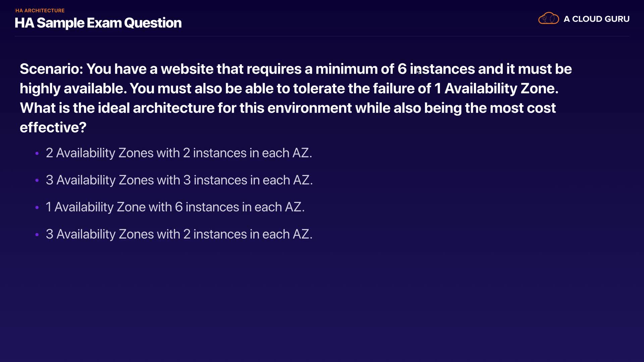The height and width of the screenshot is (362, 644).
Task: Select answer "1 Availability Zone with 6 instances"
Action: [175, 207]
